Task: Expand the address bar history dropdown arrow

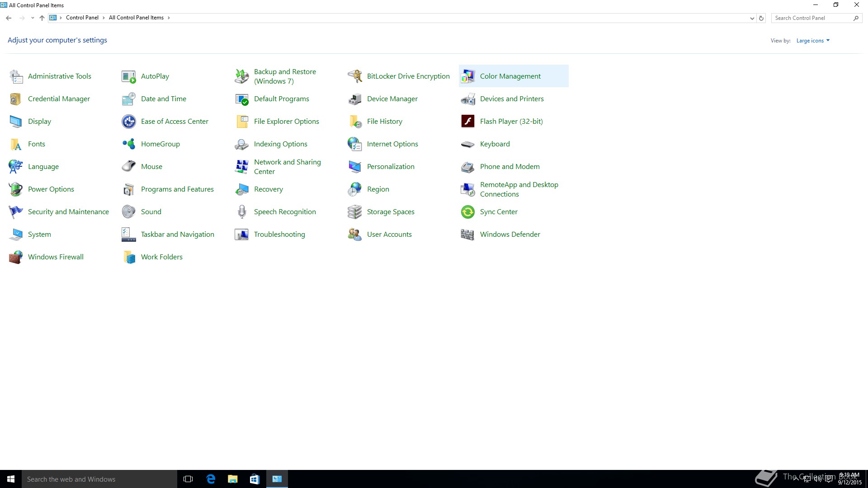Action: click(752, 18)
